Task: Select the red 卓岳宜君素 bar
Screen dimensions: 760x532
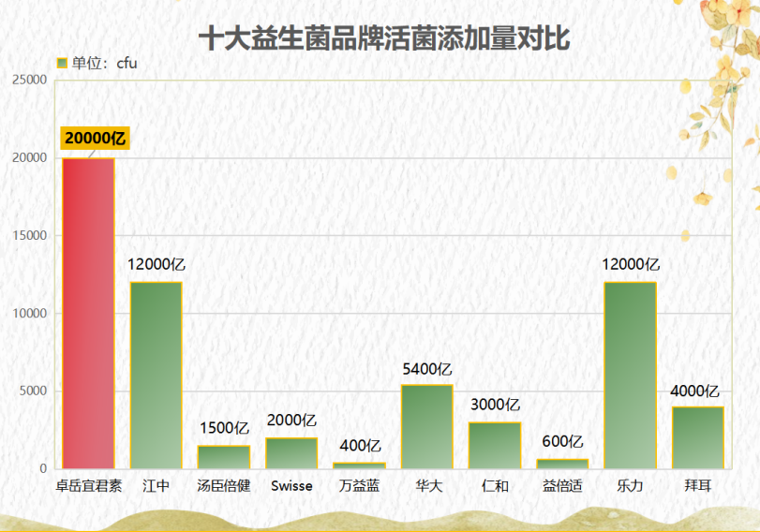Action: point(88,314)
